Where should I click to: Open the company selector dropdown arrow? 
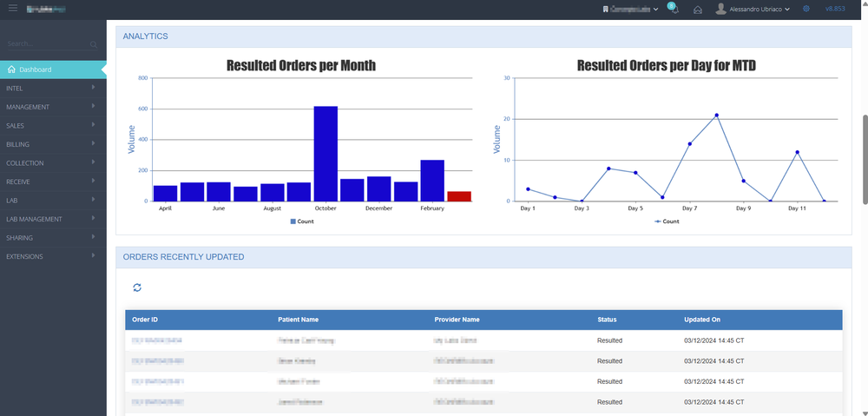point(656,10)
